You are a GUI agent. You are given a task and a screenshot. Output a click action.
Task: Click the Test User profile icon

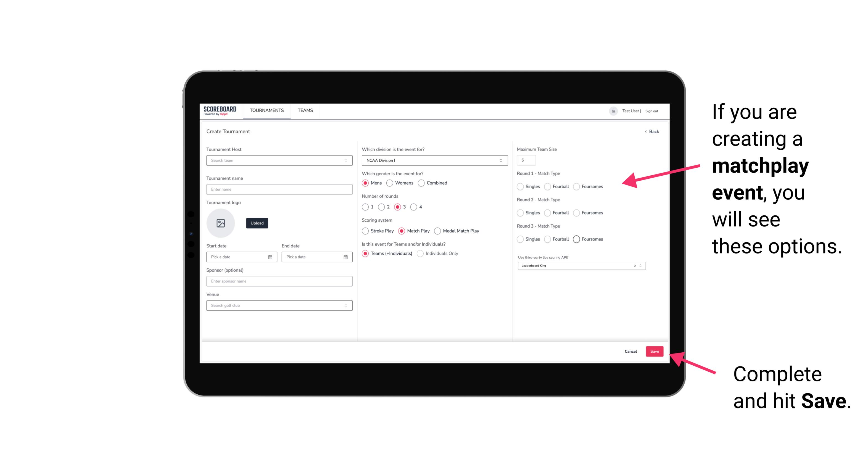point(612,110)
